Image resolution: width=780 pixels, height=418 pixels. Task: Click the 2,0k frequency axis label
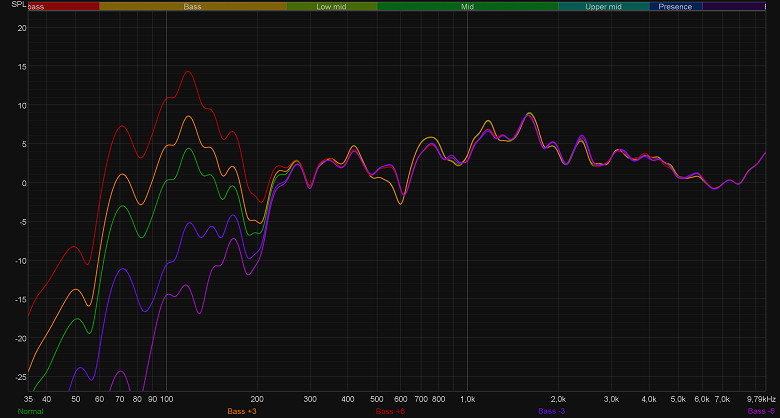(x=558, y=399)
